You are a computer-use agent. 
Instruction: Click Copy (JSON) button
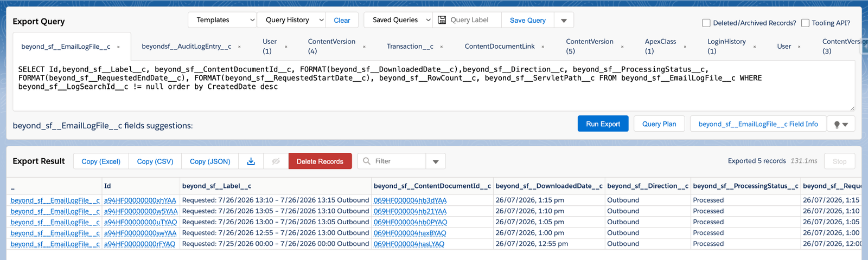pyautogui.click(x=210, y=161)
